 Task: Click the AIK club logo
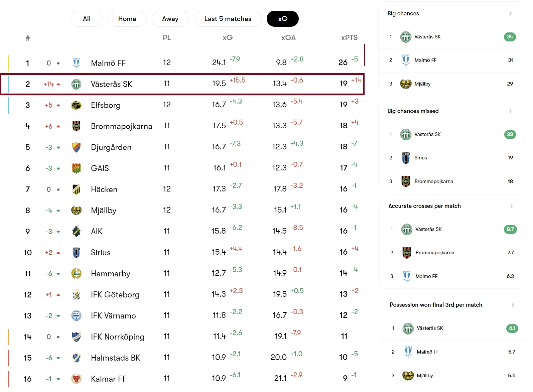pyautogui.click(x=76, y=232)
